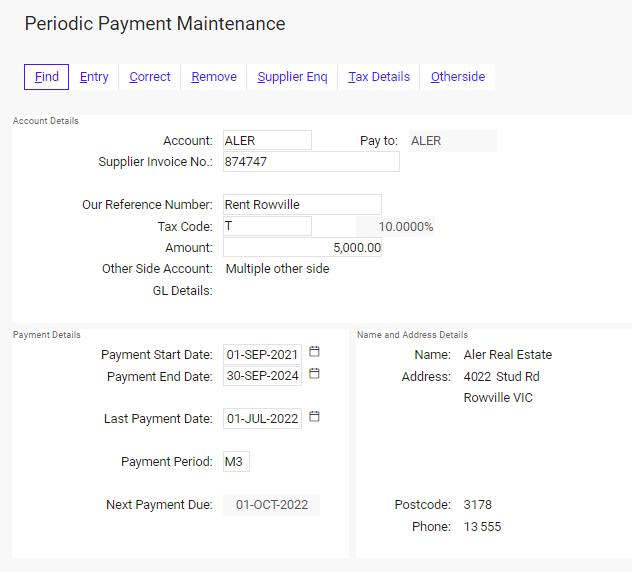Click the Last Payment Date input
Viewport: 632px width, 572px height.
[x=262, y=419]
